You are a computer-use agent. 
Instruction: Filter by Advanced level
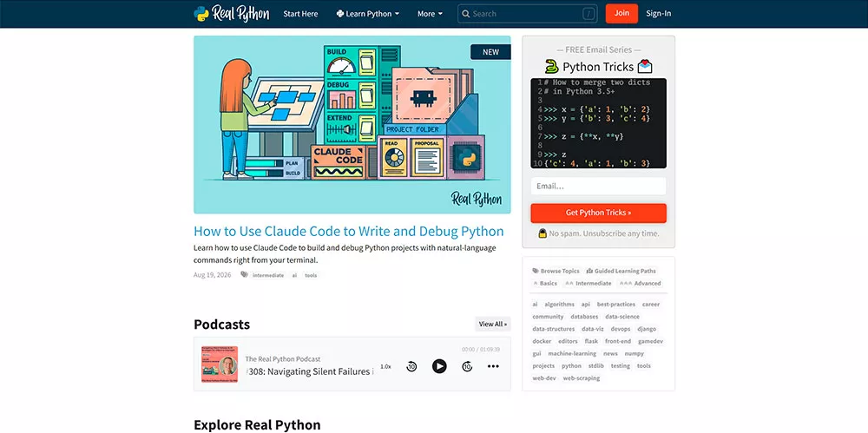[x=640, y=283]
